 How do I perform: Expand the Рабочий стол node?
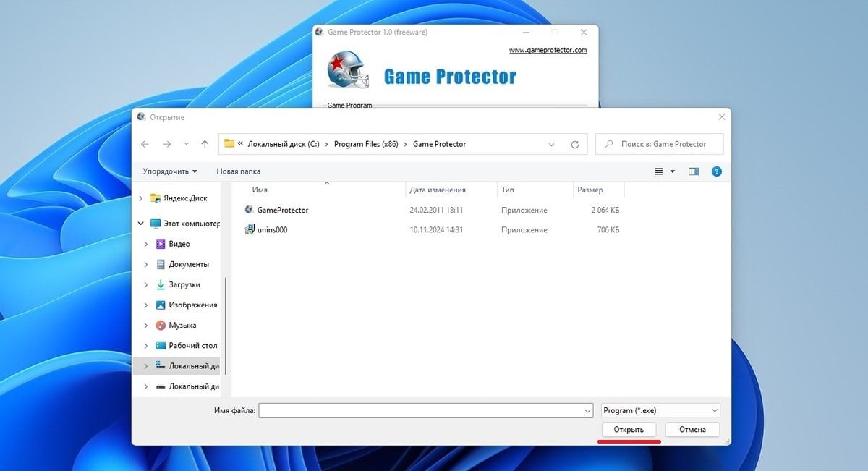(146, 345)
